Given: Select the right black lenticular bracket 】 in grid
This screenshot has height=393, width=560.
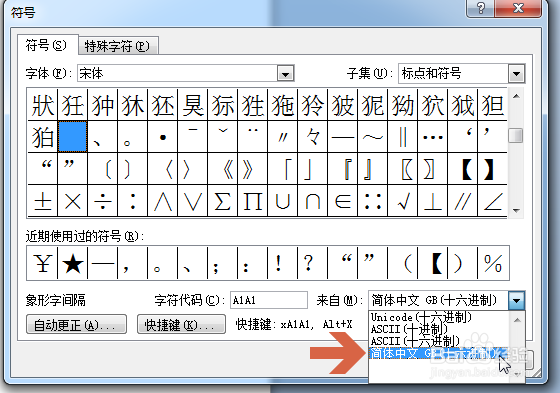Looking at the screenshot, I should pos(492,169).
